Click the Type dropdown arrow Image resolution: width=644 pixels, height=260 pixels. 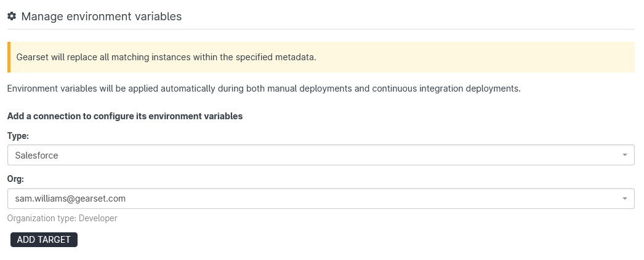pos(624,155)
